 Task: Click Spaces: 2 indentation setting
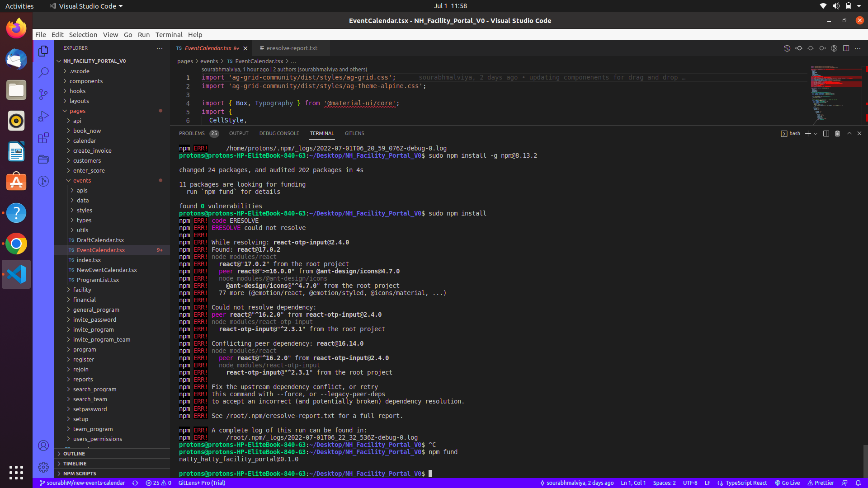[x=664, y=483]
